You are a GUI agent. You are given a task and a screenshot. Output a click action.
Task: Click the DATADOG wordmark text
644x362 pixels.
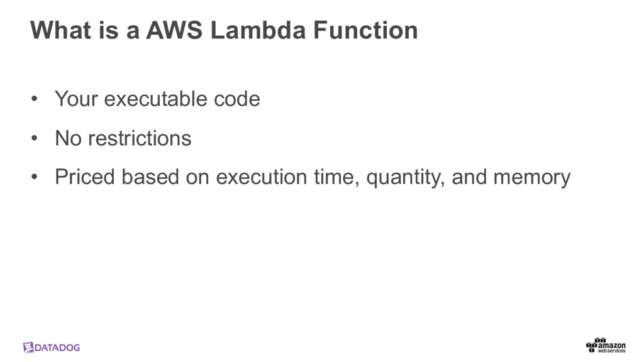pos(57,348)
